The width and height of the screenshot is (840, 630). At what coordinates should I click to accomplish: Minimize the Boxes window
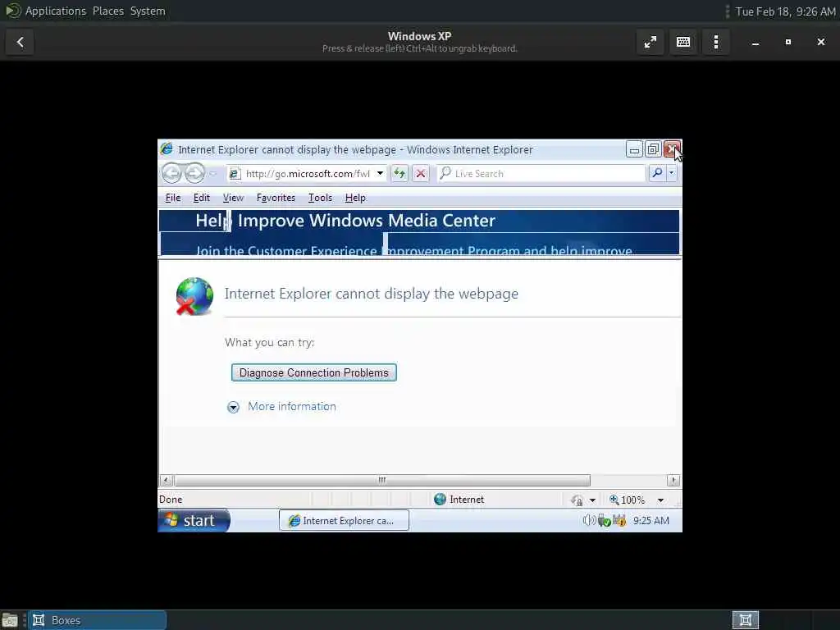[x=756, y=42]
